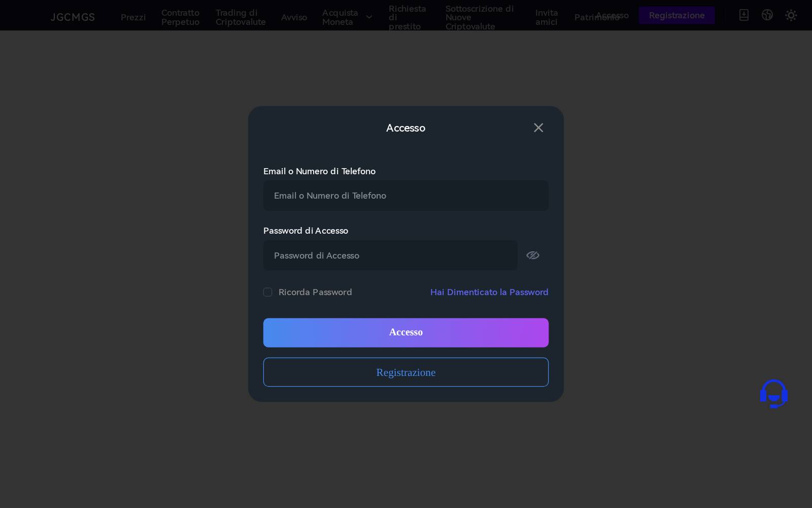This screenshot has width=812, height=508.
Task: Click the download app icon in header
Action: point(743,15)
